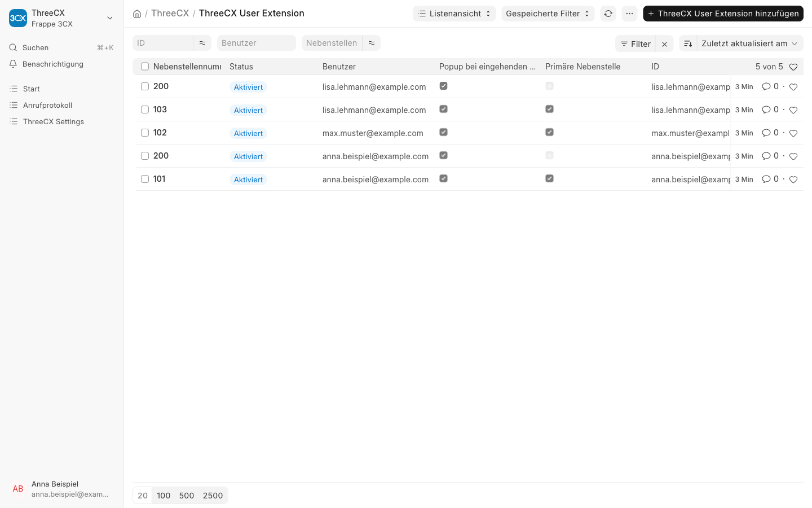Open comments icon in row 102
This screenshot has height=508, width=812.
[x=766, y=133]
